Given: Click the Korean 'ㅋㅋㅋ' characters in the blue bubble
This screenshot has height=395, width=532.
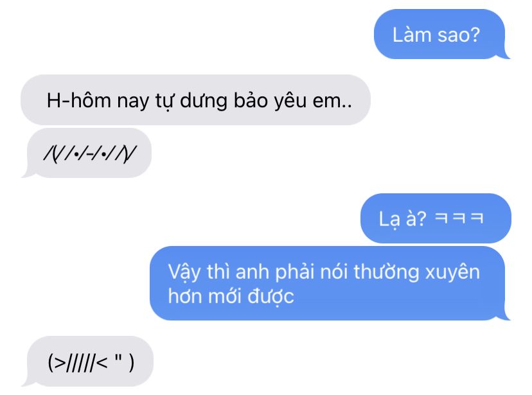Looking at the screenshot, I should 459,218.
